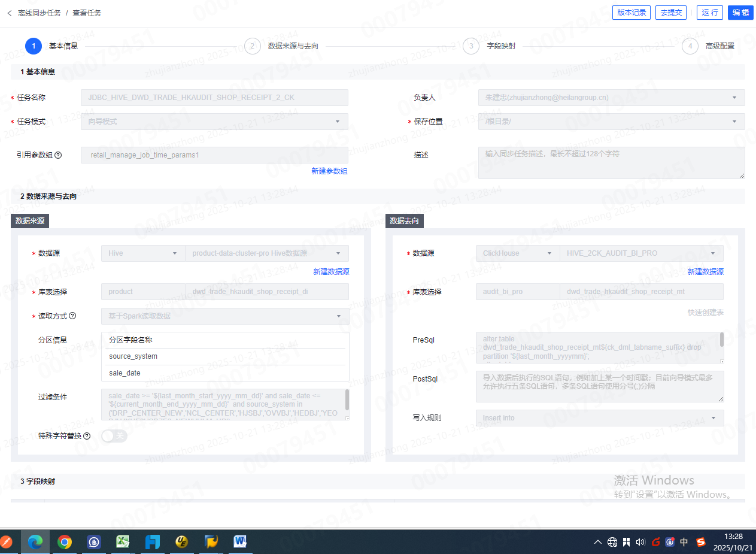Click the volume icon in the system tray
The image size is (756, 554).
click(640, 542)
